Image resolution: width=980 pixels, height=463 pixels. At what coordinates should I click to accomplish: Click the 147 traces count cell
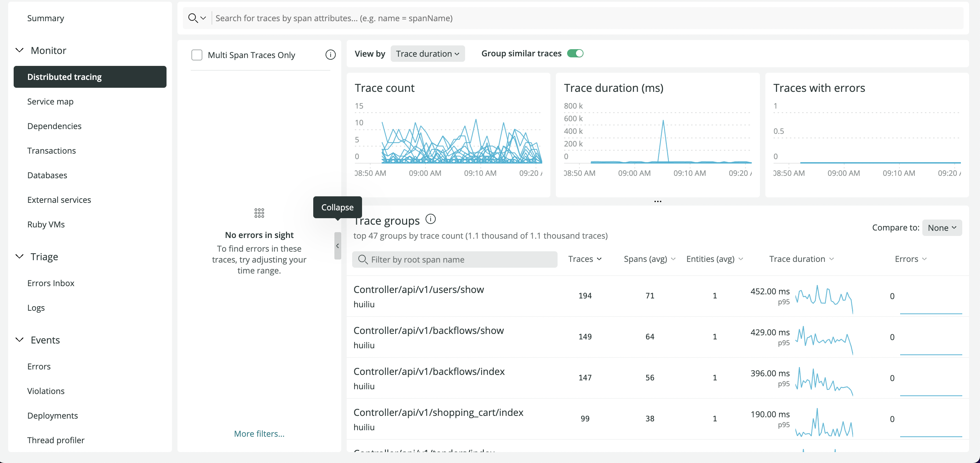tap(585, 378)
